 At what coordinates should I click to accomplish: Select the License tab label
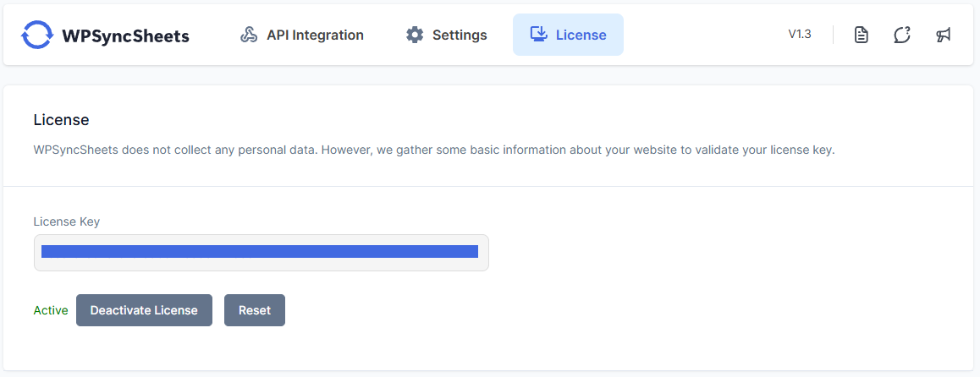581,36
